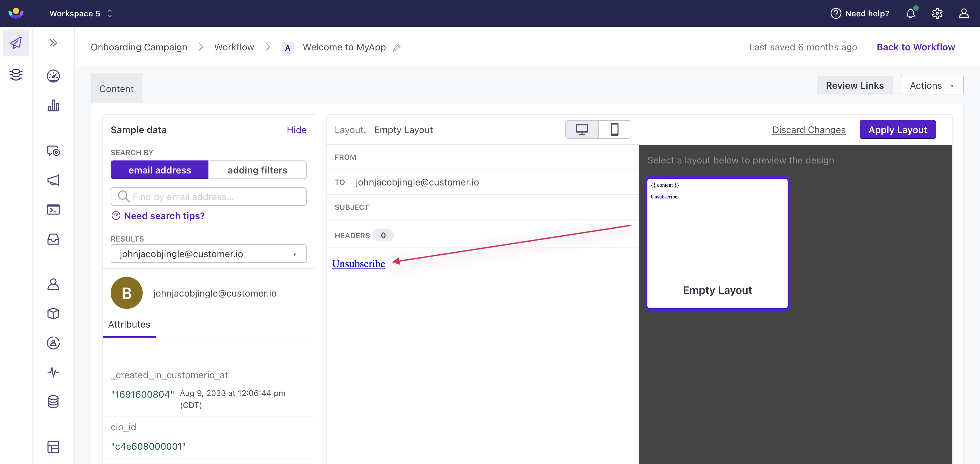Switch to mobile preview layout
The height and width of the screenshot is (464, 980).
pos(614,129)
